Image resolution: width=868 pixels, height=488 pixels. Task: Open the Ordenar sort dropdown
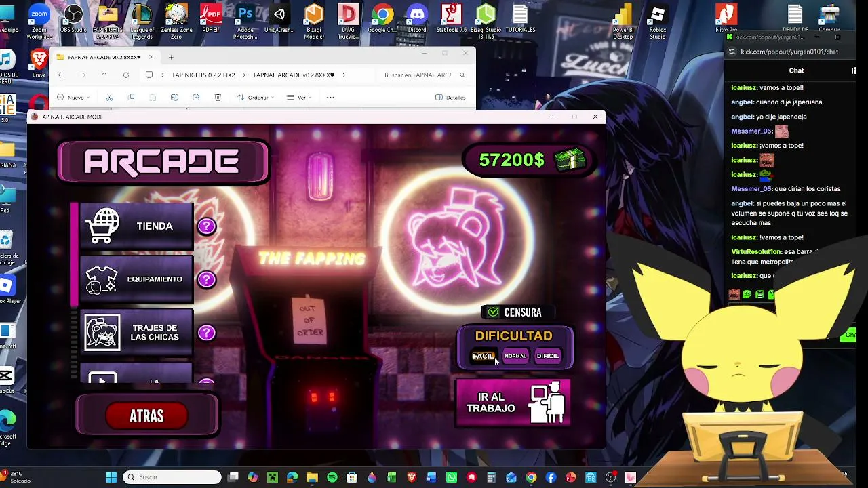coord(256,98)
